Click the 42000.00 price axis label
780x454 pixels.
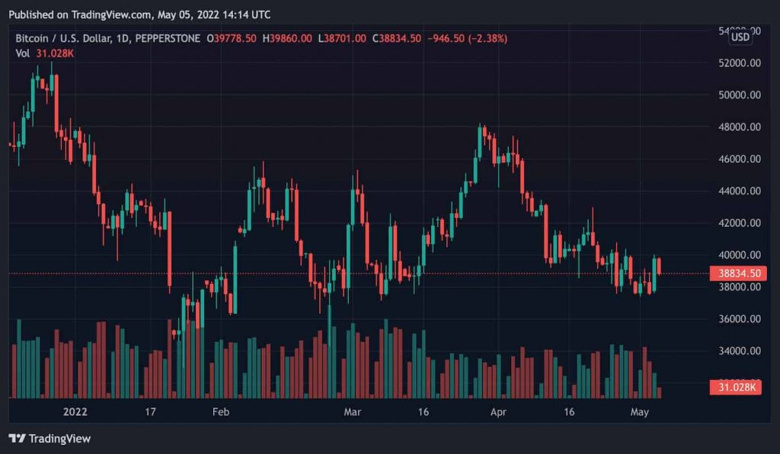point(739,223)
